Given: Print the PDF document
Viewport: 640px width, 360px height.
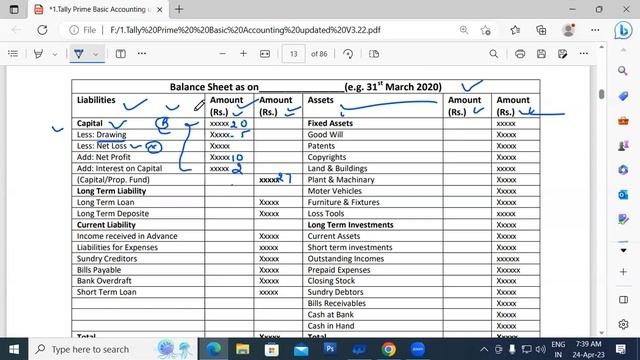Looking at the screenshot, I should click(520, 54).
